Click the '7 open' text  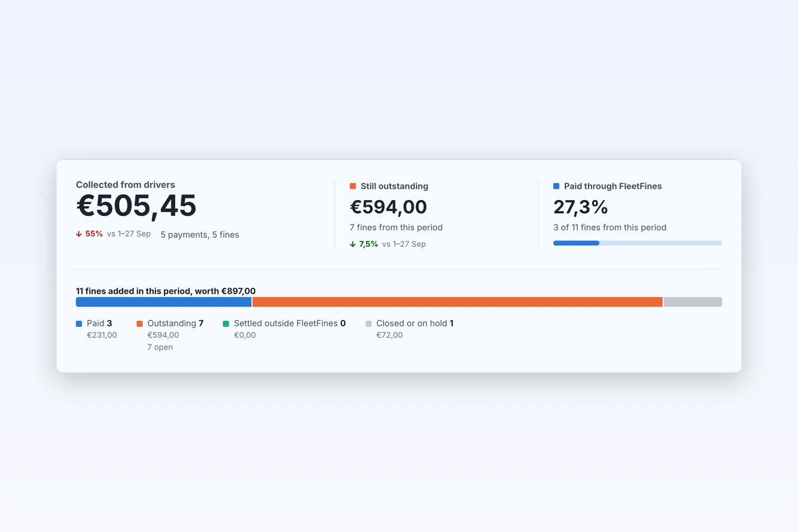click(x=160, y=347)
